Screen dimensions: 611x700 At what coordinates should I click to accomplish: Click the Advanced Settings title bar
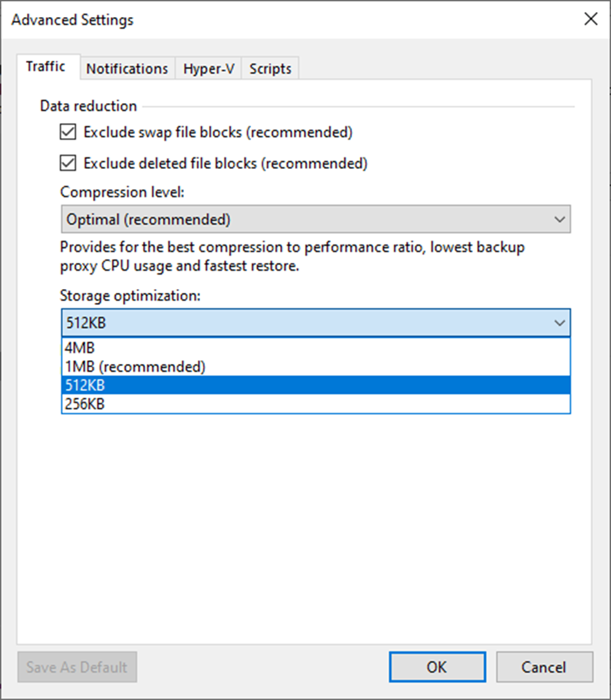(x=251, y=19)
